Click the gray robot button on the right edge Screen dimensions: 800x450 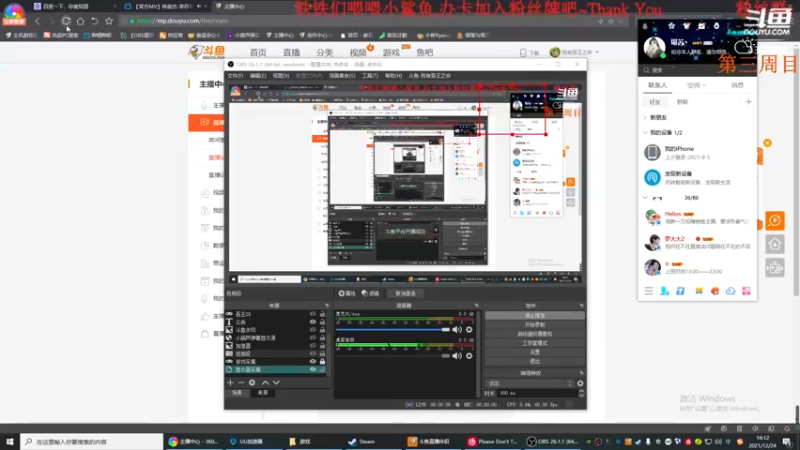pos(774,268)
